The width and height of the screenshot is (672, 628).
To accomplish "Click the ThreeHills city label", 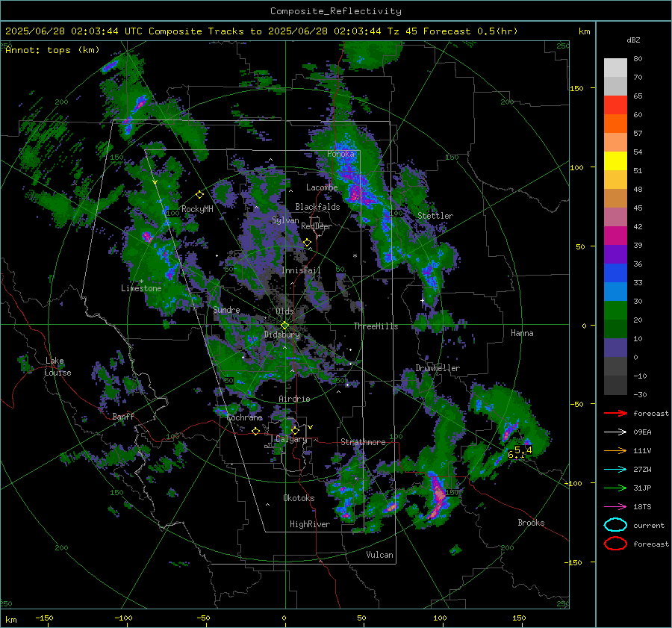I will [376, 326].
